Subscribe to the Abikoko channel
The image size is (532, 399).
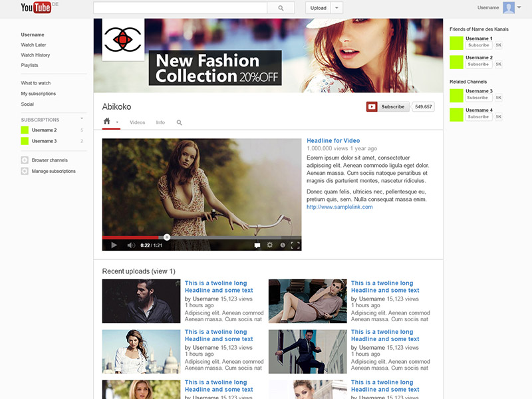point(393,106)
